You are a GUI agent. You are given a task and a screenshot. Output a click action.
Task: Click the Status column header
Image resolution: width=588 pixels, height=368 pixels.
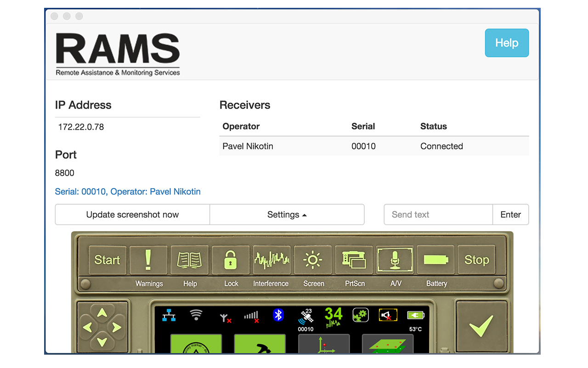pyautogui.click(x=434, y=126)
